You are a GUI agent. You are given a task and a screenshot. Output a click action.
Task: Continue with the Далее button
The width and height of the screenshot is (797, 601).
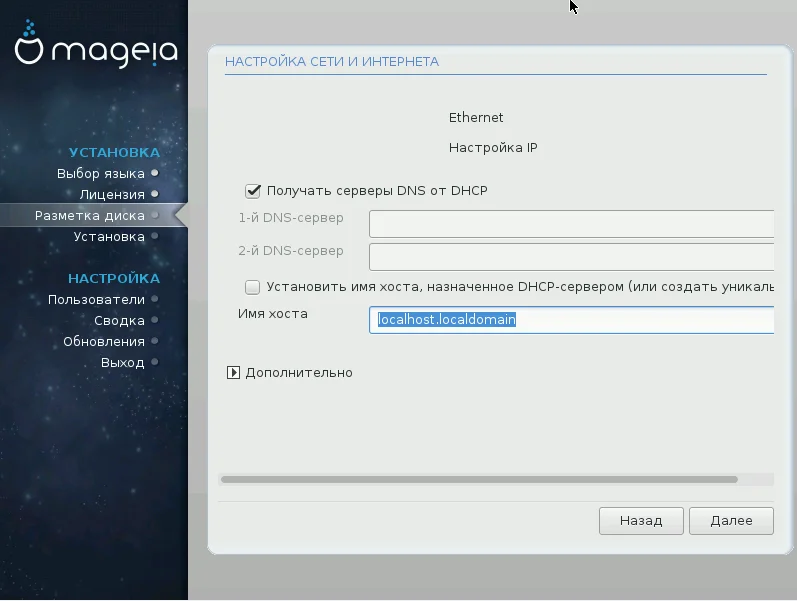pos(731,521)
